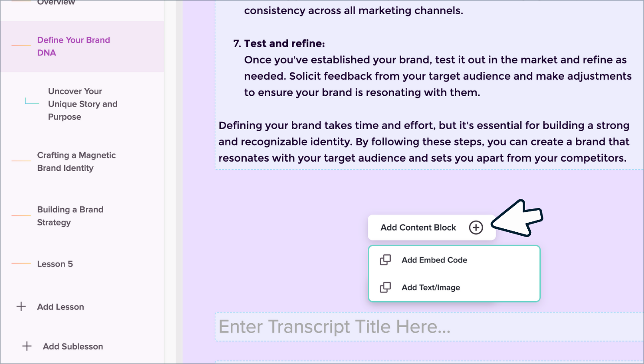The height and width of the screenshot is (364, 644).
Task: Click the orange line marker beside Lesson 5
Action: pos(21,263)
